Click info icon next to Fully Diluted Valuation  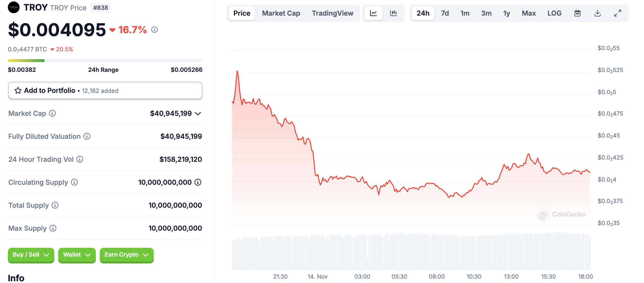point(87,136)
